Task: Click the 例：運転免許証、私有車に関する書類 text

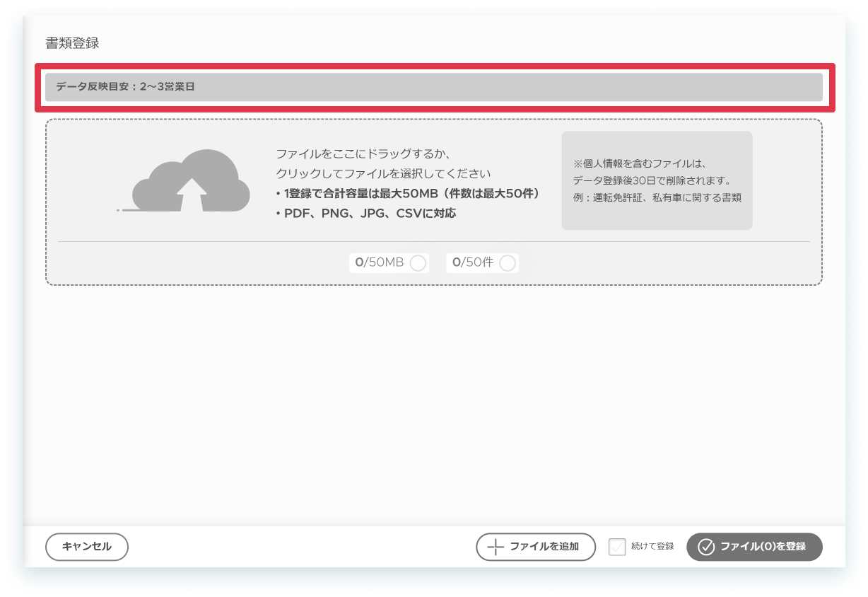Action: click(657, 197)
